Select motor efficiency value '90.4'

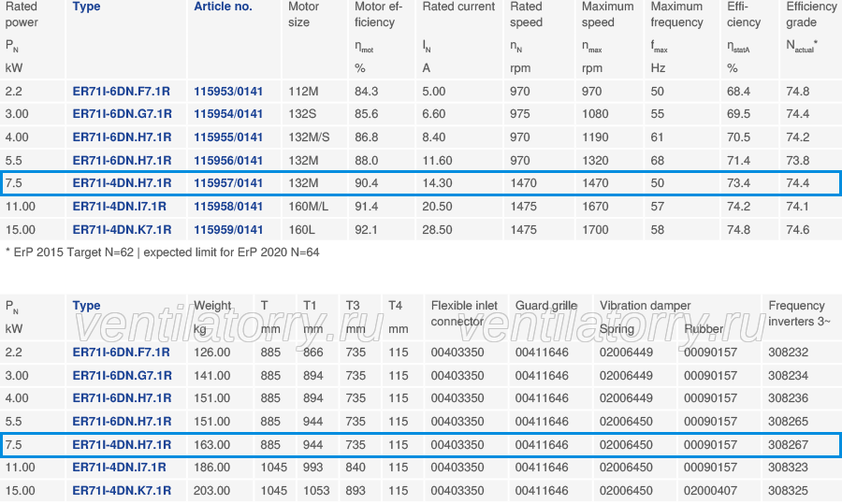pyautogui.click(x=366, y=183)
